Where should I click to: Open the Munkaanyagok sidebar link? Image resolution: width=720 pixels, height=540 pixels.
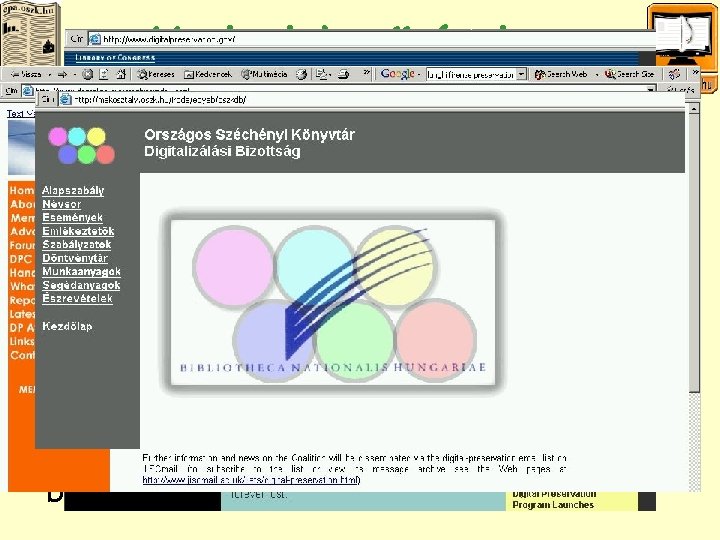pyautogui.click(x=81, y=271)
